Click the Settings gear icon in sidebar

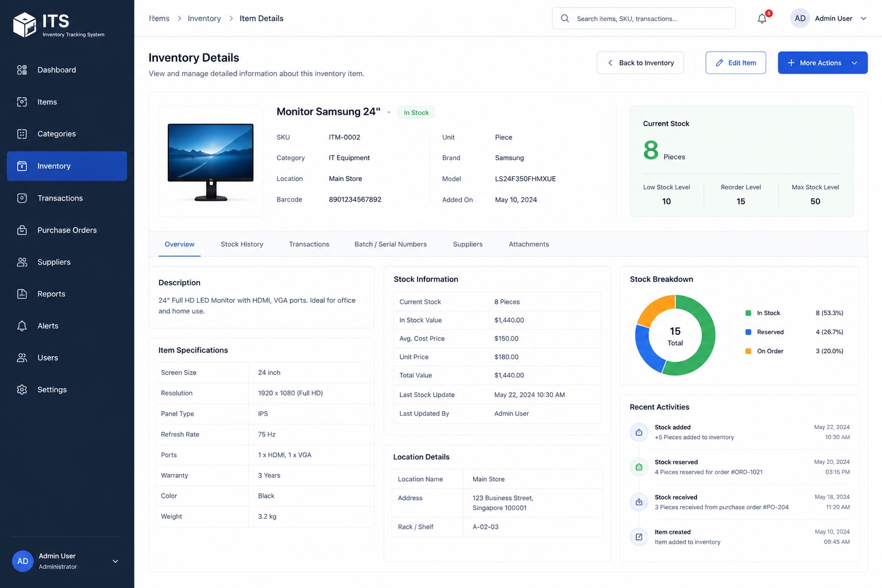pyautogui.click(x=22, y=390)
